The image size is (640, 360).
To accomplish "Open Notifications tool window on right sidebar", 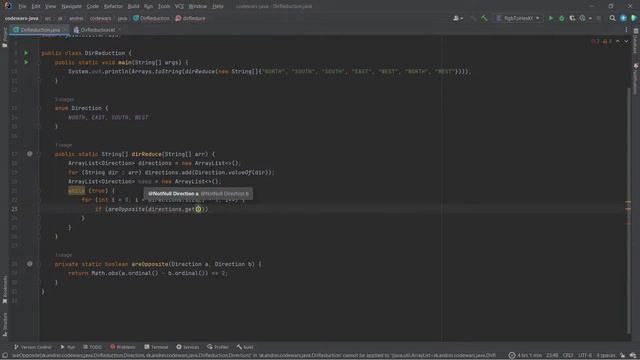I will pyautogui.click(x=636, y=80).
